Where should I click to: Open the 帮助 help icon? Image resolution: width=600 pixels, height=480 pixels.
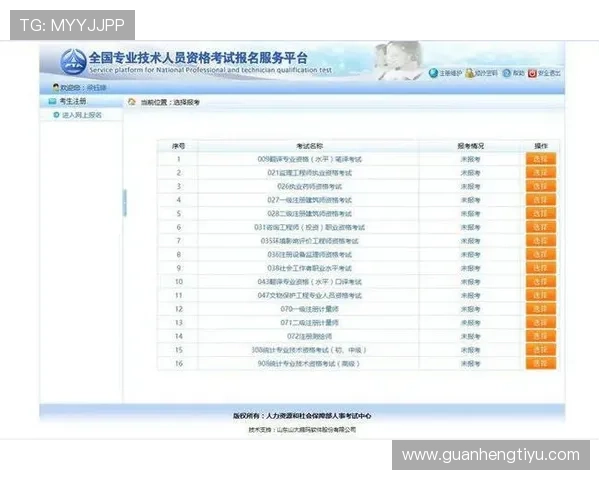coord(507,73)
